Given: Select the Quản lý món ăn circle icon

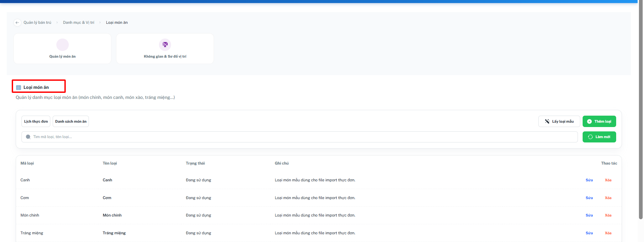Looking at the screenshot, I should coord(62,45).
